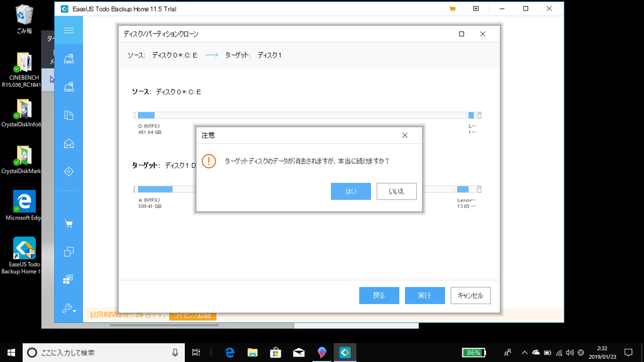Expand the target Disk 1 partition details
Image resolution: width=644 pixels, height=362 pixels.
479,189
